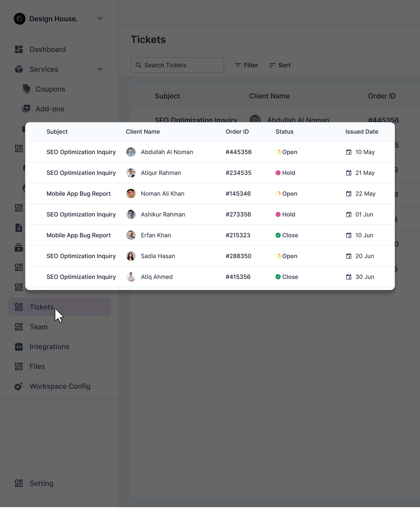Click order ID #145346 link
The image size is (420, 508).
[x=238, y=194]
